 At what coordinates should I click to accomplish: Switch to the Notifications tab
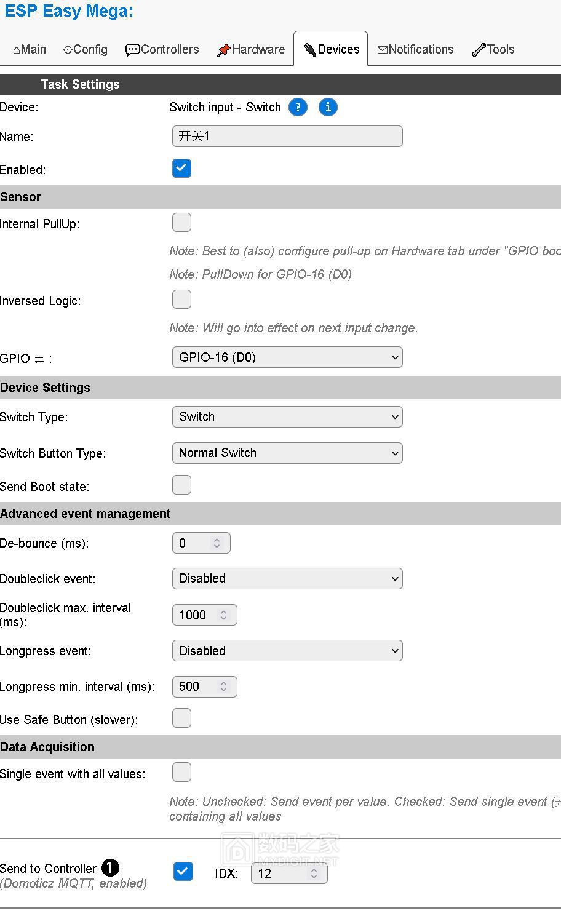coord(415,50)
